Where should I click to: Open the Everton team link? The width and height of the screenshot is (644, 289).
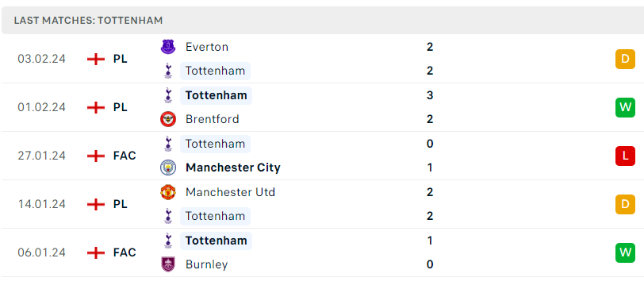click(206, 47)
